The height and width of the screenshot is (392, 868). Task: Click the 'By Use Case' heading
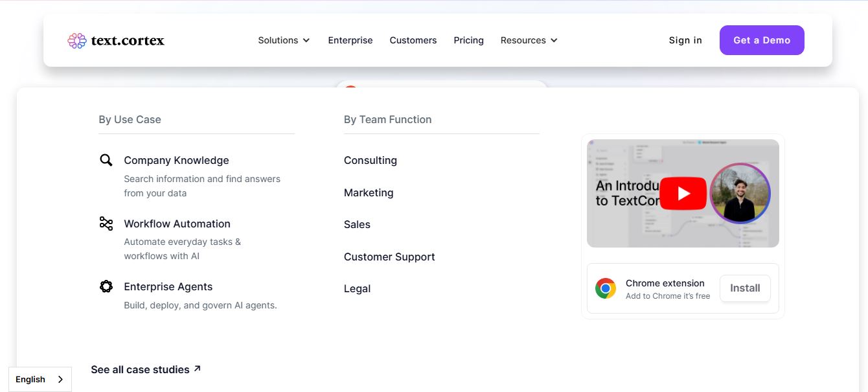coord(130,119)
